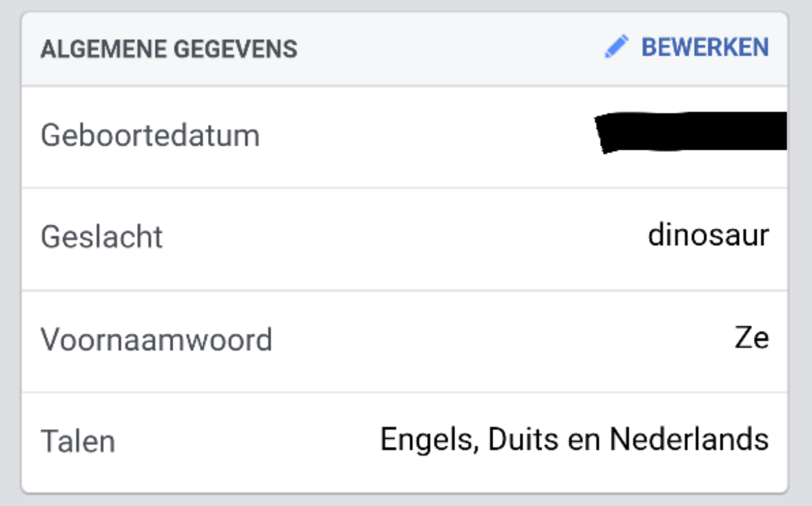The image size is (812, 506).
Task: Select the word Engels in languages
Action: pos(429,439)
